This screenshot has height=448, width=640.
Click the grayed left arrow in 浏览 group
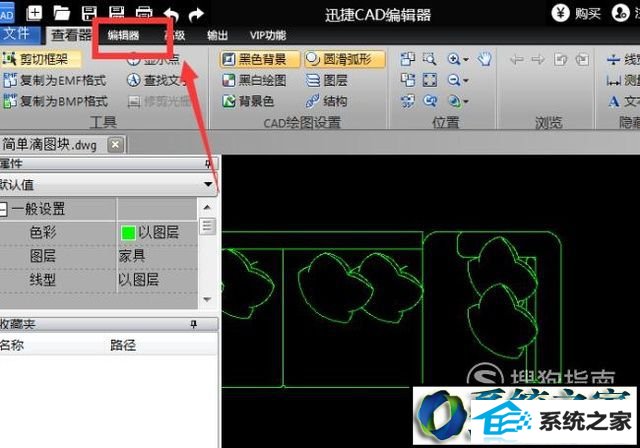click(x=517, y=60)
